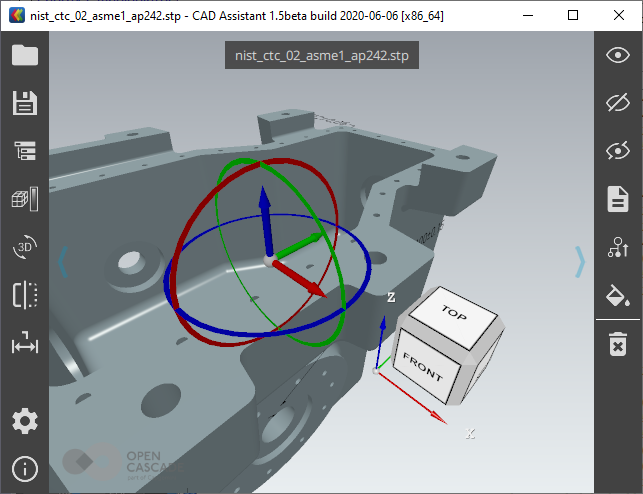Click the nist_ctc_02_asme1_ap242.stp file label
This screenshot has height=494, width=643.
pyautogui.click(x=321, y=56)
